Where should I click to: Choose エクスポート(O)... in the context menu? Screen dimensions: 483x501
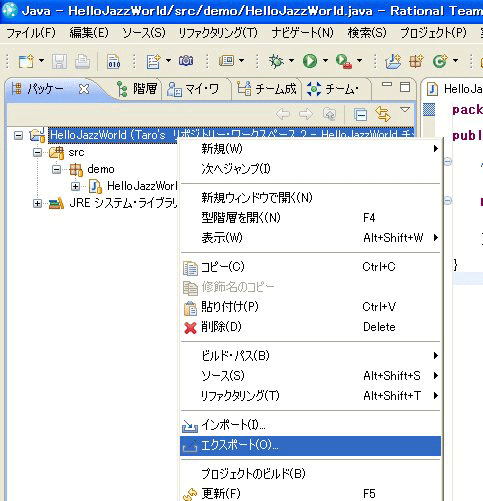tap(310, 446)
